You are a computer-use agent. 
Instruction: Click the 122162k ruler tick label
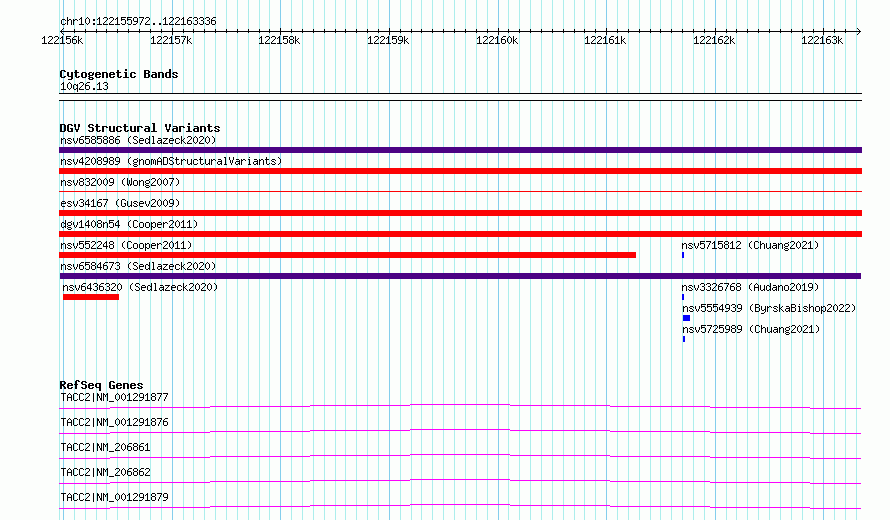pos(714,40)
